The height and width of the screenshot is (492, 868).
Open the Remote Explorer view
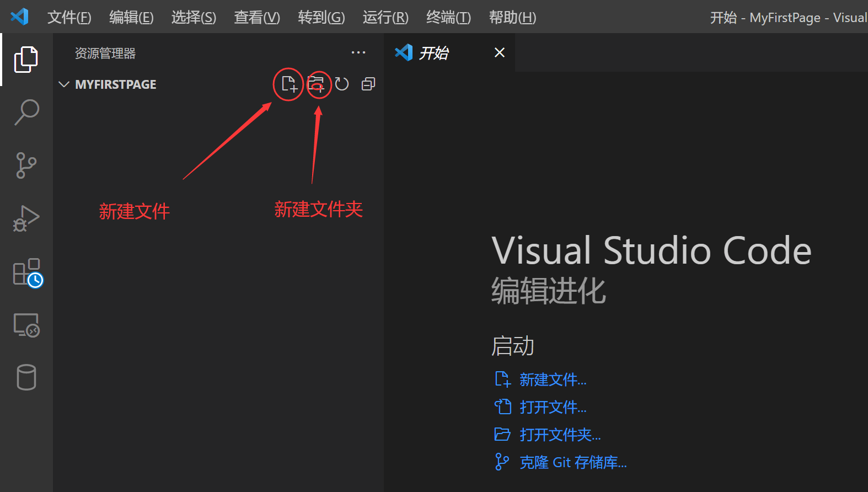pyautogui.click(x=26, y=325)
